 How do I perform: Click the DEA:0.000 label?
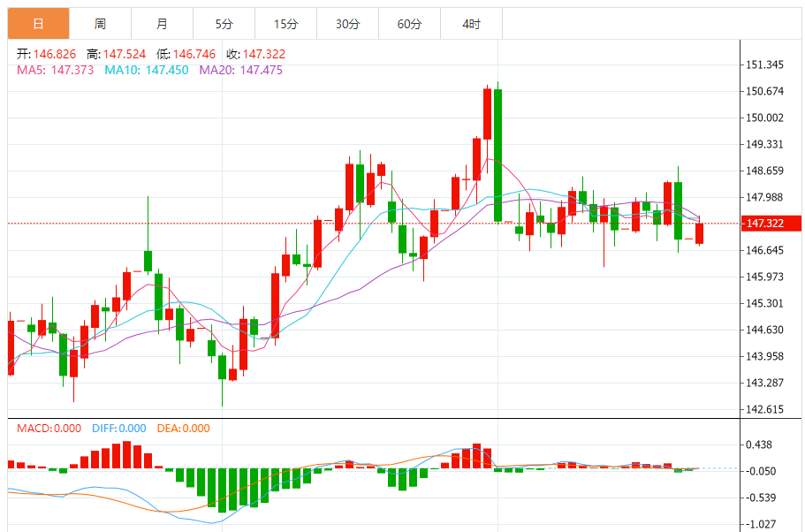pyautogui.click(x=183, y=429)
